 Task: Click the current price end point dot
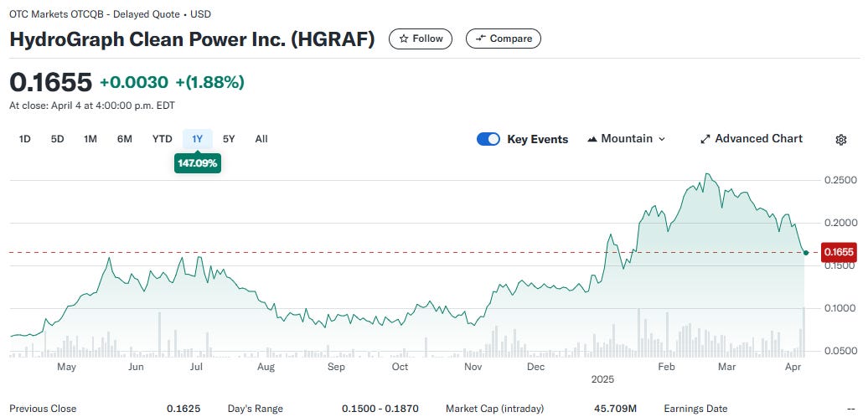tap(805, 252)
